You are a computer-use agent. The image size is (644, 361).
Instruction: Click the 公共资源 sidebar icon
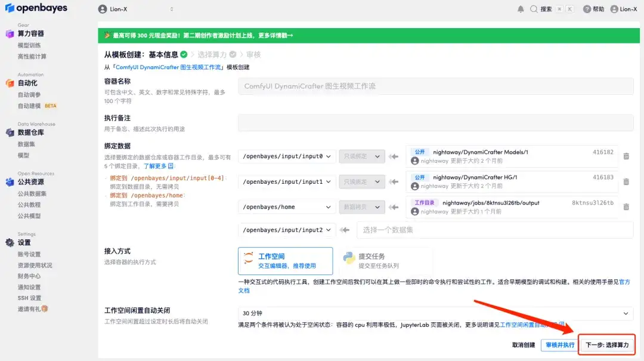pos(10,182)
